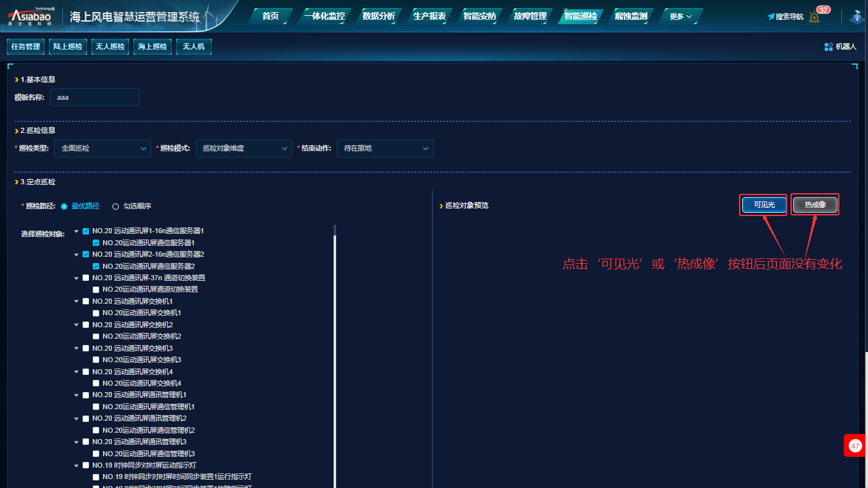The width and height of the screenshot is (868, 488).
Task: Go to the 无人机 sub-tab
Action: 193,46
